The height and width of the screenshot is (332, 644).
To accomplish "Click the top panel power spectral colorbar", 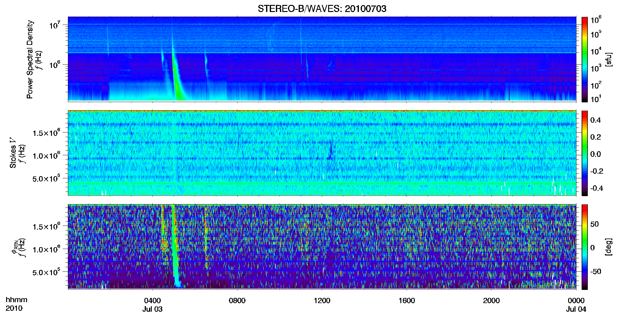I will [585, 59].
